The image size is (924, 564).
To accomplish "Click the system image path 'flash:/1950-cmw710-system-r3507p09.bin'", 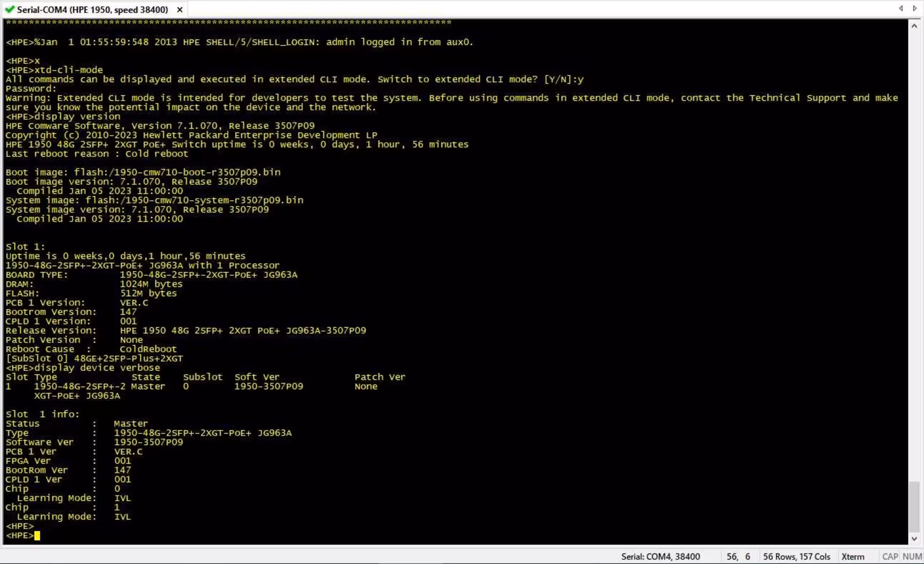I will pos(195,200).
